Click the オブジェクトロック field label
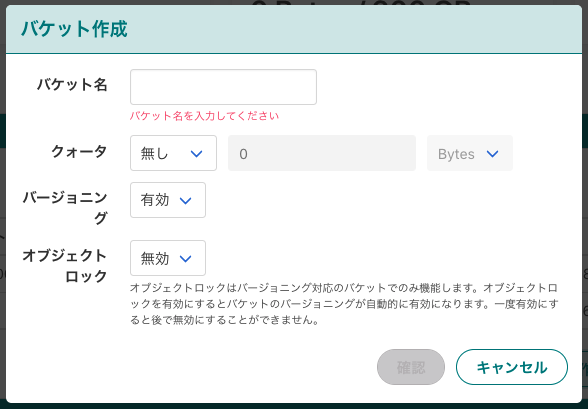Viewport: 588px width, 409px height. 65,266
